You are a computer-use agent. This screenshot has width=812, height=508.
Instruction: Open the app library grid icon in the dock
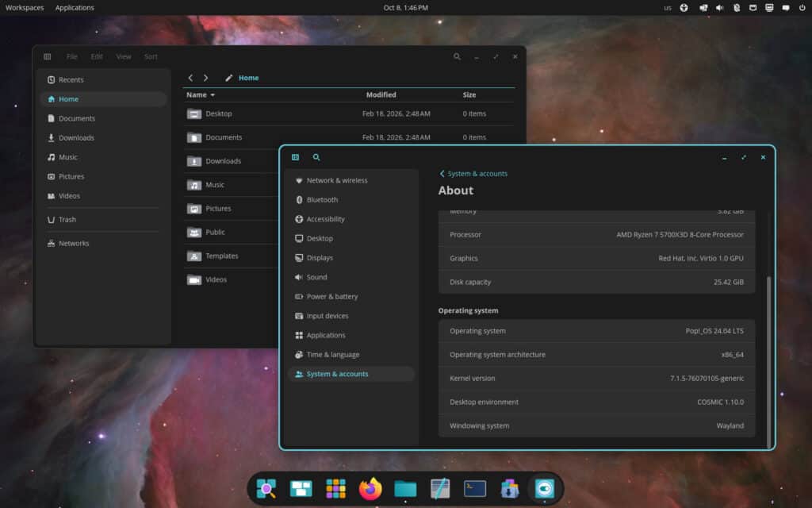[335, 488]
